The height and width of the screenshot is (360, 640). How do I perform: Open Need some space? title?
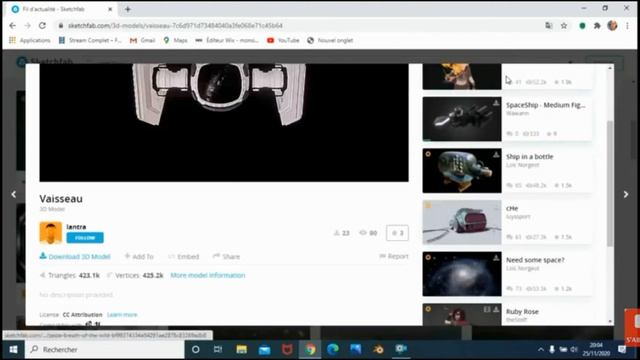535,260
